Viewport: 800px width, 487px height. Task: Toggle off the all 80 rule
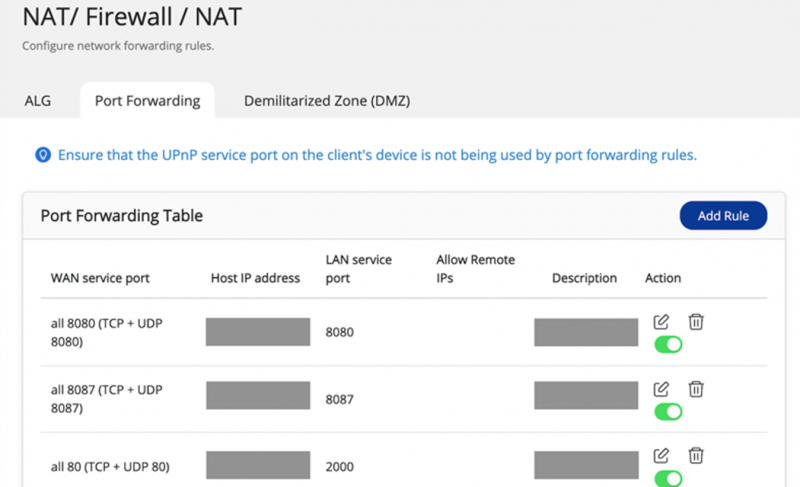coord(668,478)
